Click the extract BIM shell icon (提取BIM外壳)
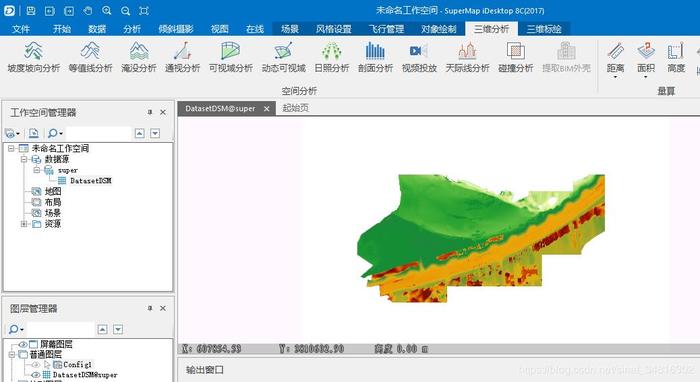 pyautogui.click(x=566, y=51)
